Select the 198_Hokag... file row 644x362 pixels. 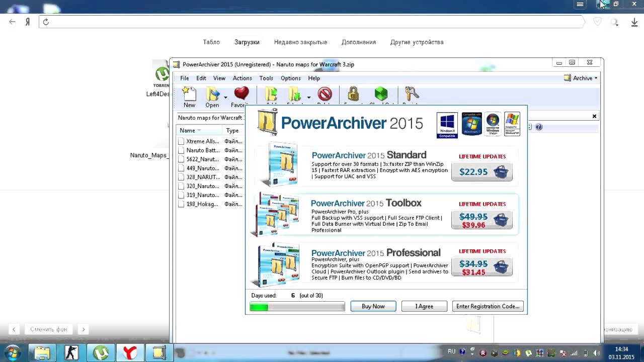[210, 204]
